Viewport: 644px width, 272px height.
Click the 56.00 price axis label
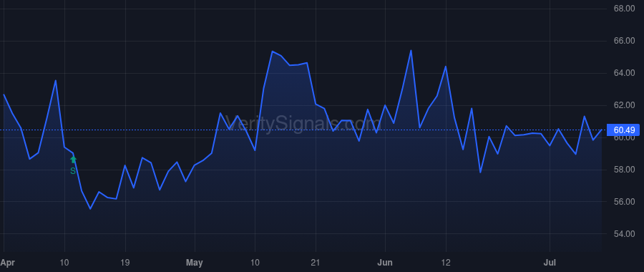click(x=624, y=202)
